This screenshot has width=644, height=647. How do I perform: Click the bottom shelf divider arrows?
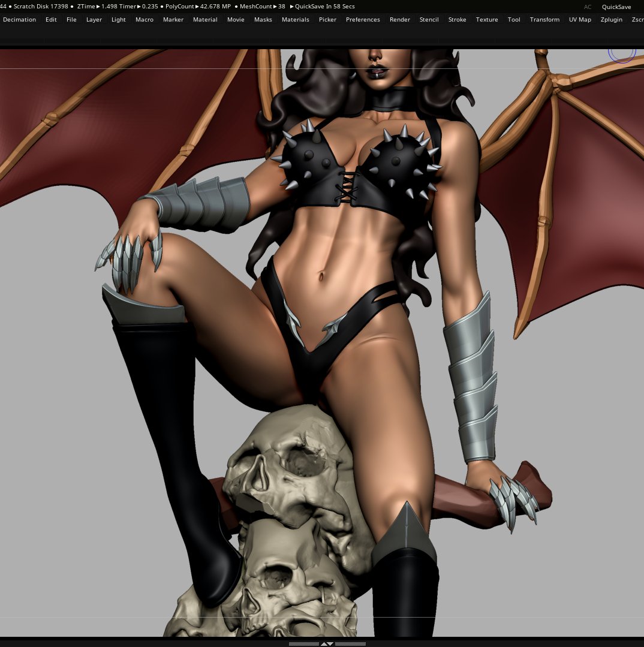(327, 643)
